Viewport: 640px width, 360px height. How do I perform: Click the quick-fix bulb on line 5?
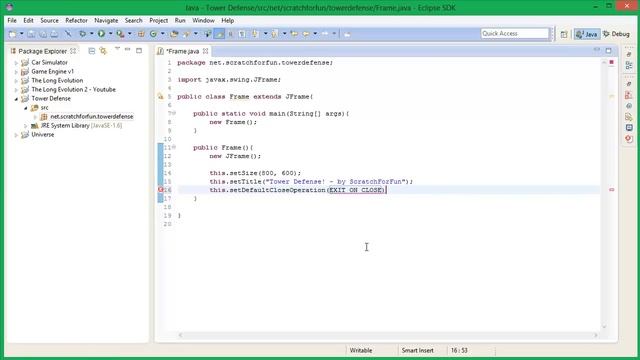160,97
